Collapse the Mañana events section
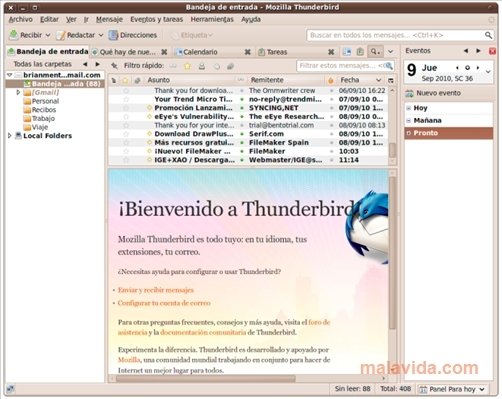This screenshot has width=502, height=399. (408, 120)
